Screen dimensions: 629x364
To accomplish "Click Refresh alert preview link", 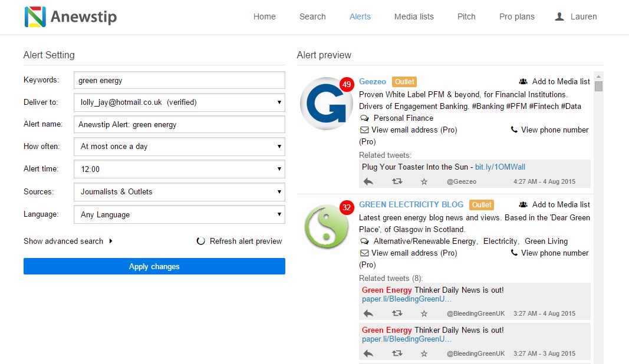I will click(246, 241).
